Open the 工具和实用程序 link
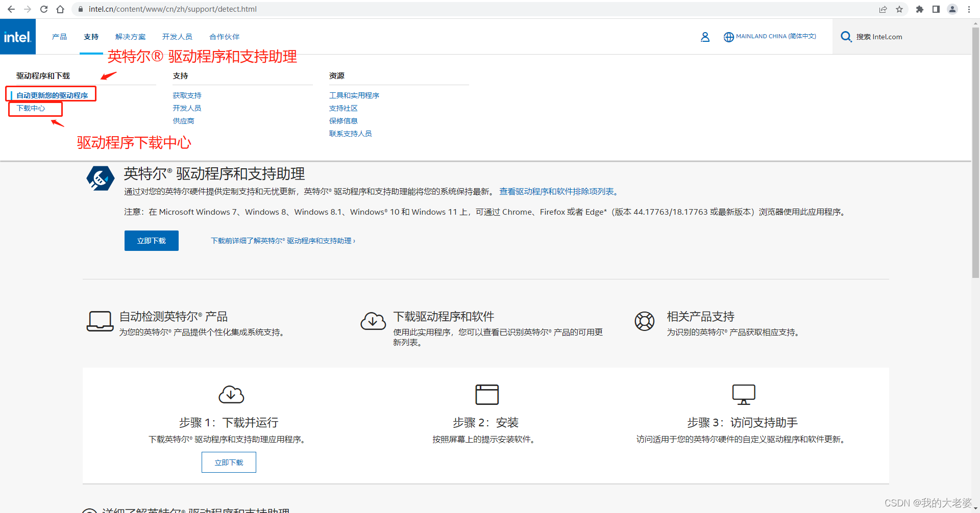The height and width of the screenshot is (513, 980). 354,95
